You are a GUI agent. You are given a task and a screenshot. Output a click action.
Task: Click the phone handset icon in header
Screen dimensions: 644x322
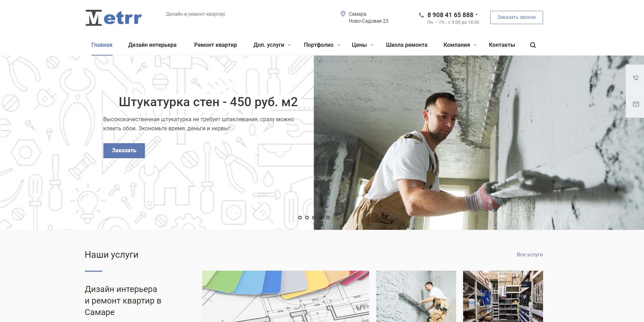pyautogui.click(x=421, y=15)
